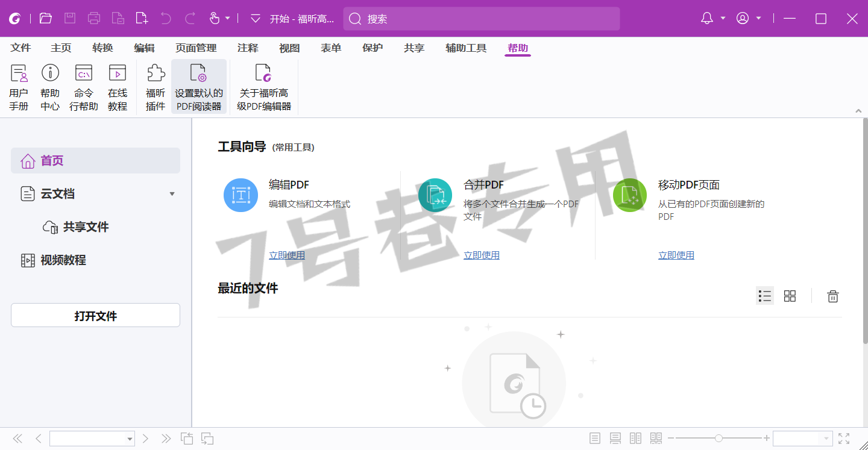
Task: Switch to the 主页 tab
Action: point(61,48)
